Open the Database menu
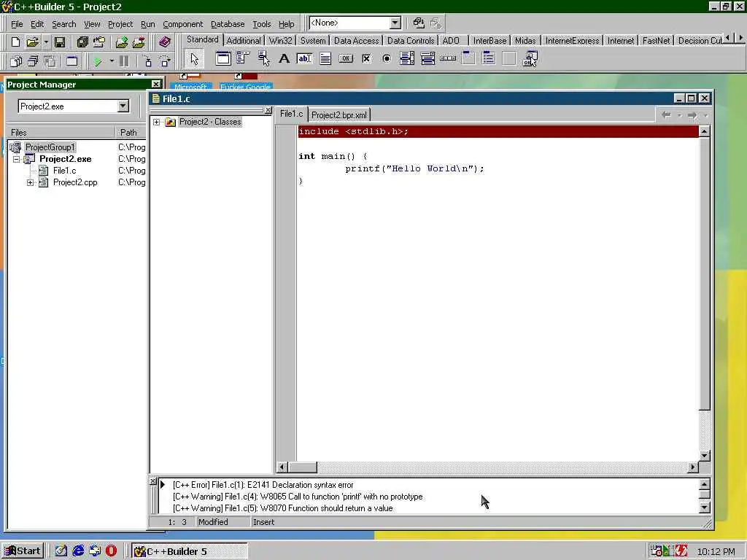 [228, 24]
